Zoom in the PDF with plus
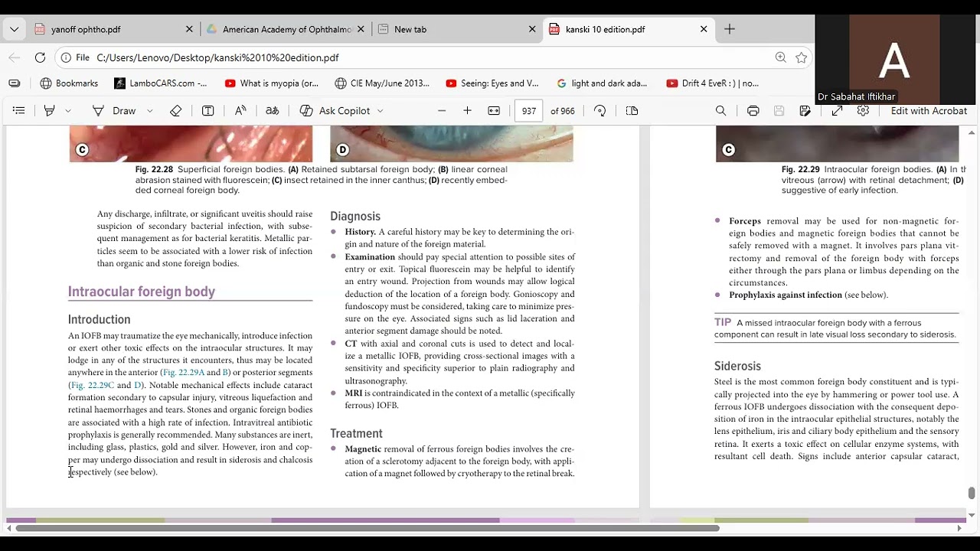Viewport: 980px width, 551px height. 467,111
